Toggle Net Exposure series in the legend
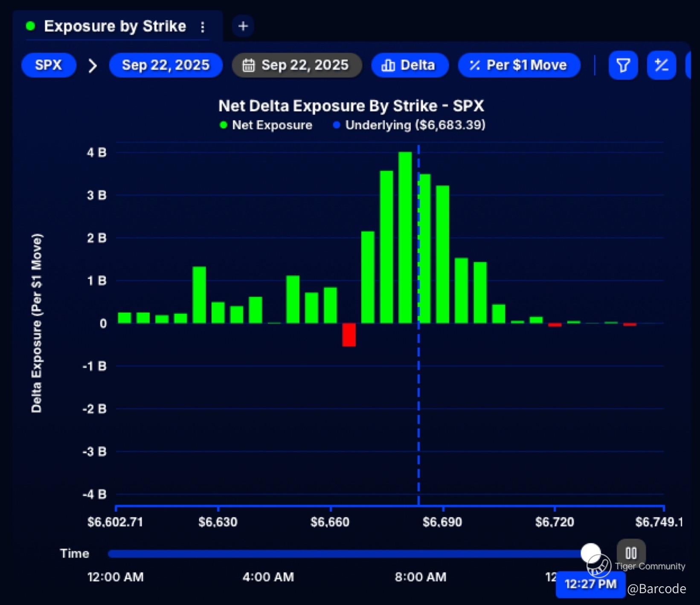This screenshot has height=605, width=700. (x=266, y=125)
